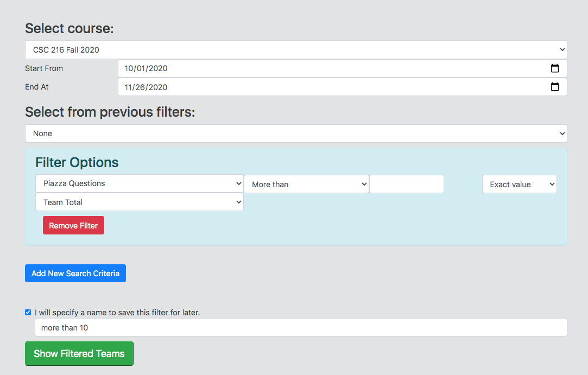
Task: Click the green Show Filtered Teams button
Action: [79, 353]
